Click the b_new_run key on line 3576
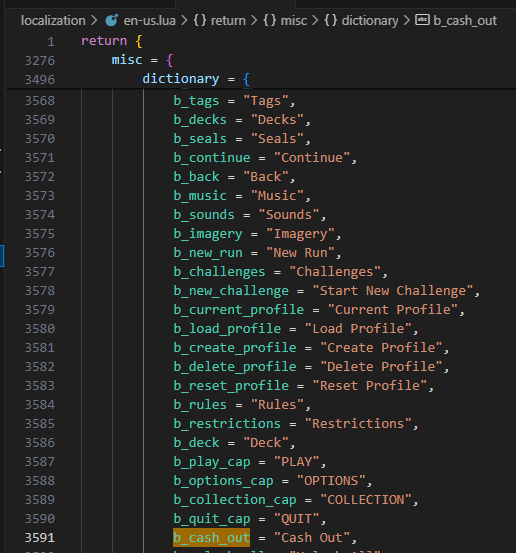 click(x=208, y=253)
